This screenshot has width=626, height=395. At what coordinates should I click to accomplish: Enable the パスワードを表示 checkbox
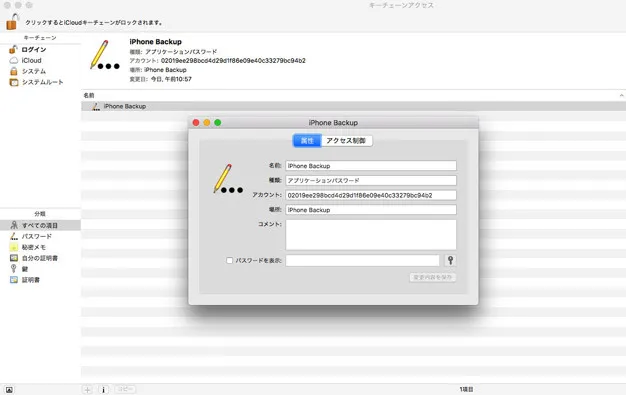pos(230,260)
